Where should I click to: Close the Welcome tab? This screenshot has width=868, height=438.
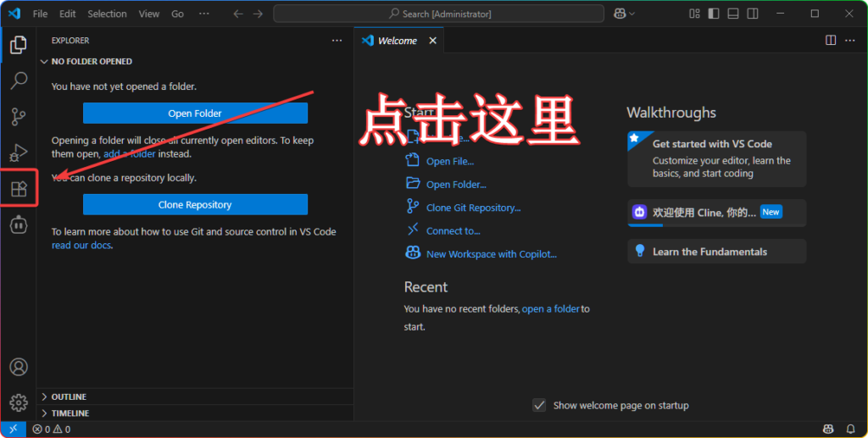click(x=433, y=41)
